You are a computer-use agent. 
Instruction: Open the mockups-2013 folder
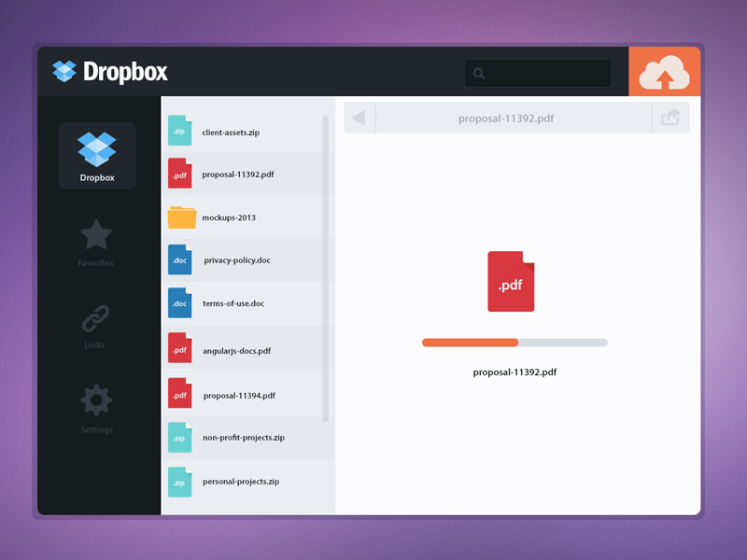click(x=229, y=217)
